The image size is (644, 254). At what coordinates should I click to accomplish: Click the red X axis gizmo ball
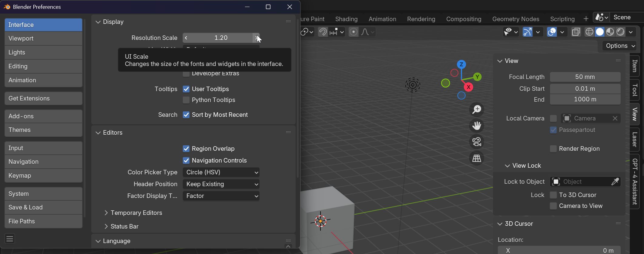(468, 87)
